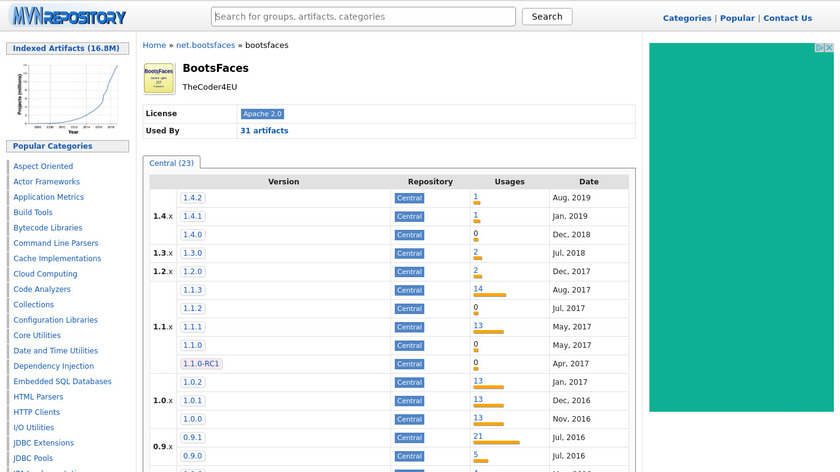Open version 1.4.2

(192, 198)
